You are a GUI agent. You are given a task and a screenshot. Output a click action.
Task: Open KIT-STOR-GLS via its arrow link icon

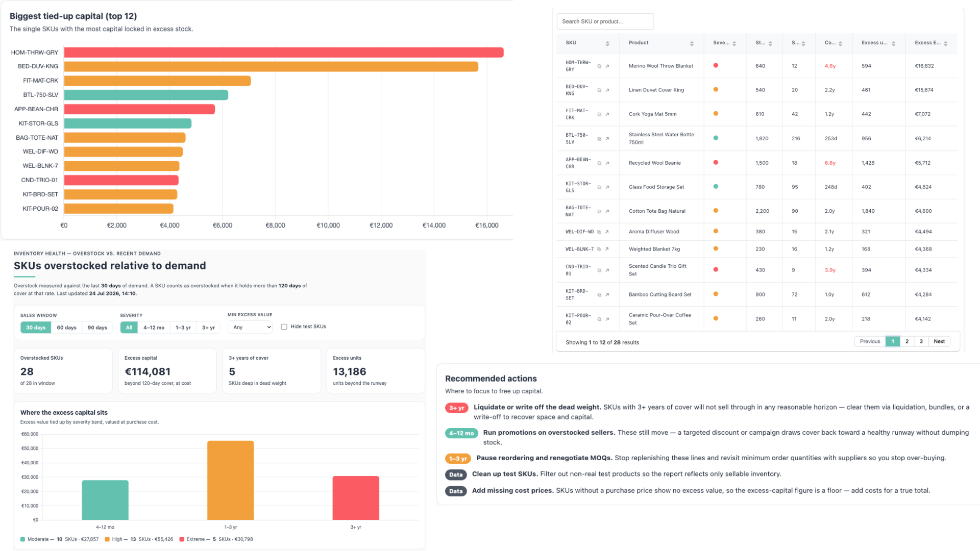(x=607, y=187)
